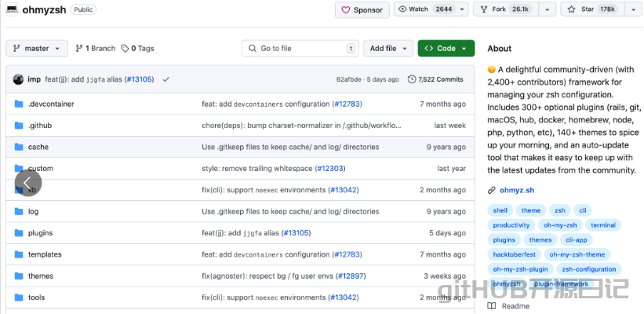Open the master branch selector dropdown
This screenshot has height=314, width=644.
point(37,49)
